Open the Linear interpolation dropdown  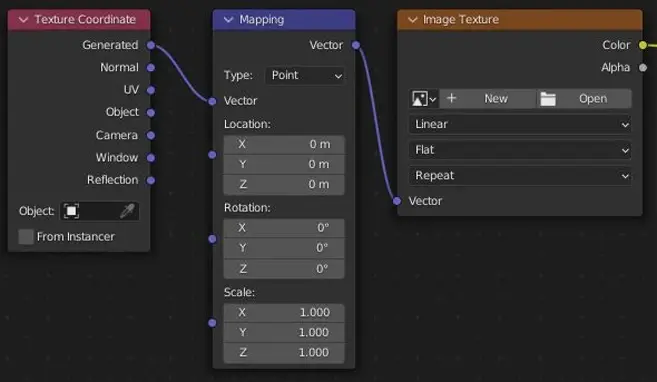[520, 124]
